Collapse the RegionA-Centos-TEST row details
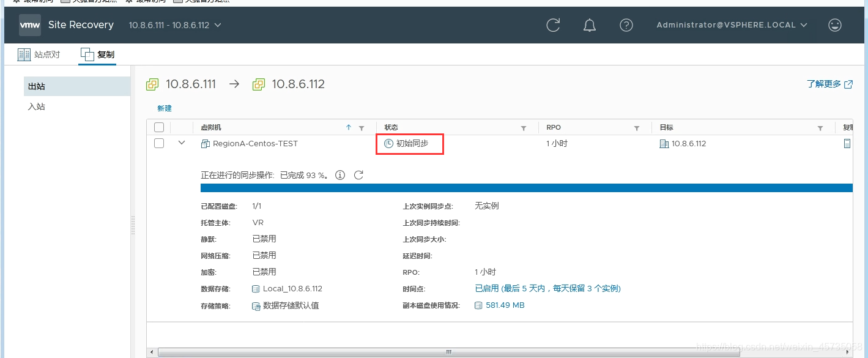Viewport: 868px width, 358px height. pos(182,143)
